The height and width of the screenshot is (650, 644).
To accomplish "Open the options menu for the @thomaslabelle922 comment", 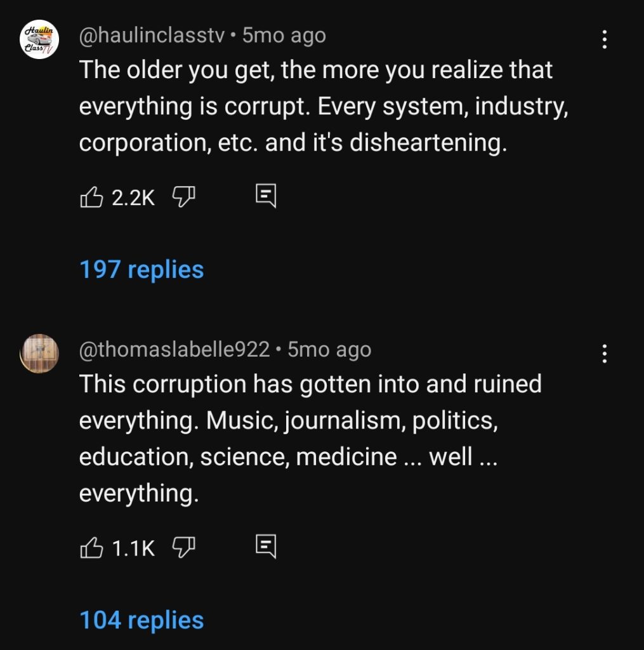I will (x=605, y=354).
